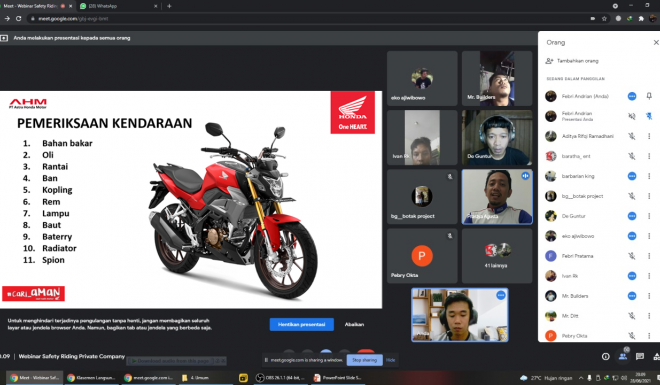Click the Hentikan presentasi button
The width and height of the screenshot is (660, 385).
point(301,324)
